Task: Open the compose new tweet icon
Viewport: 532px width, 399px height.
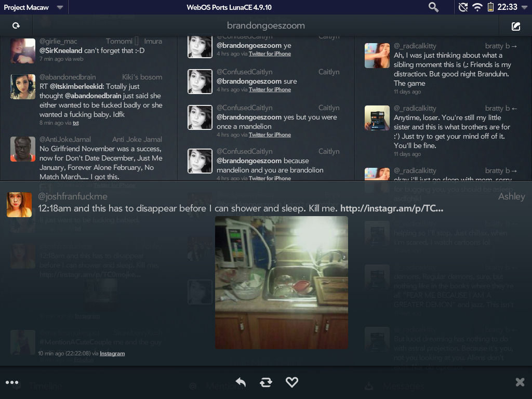Action: [x=515, y=26]
